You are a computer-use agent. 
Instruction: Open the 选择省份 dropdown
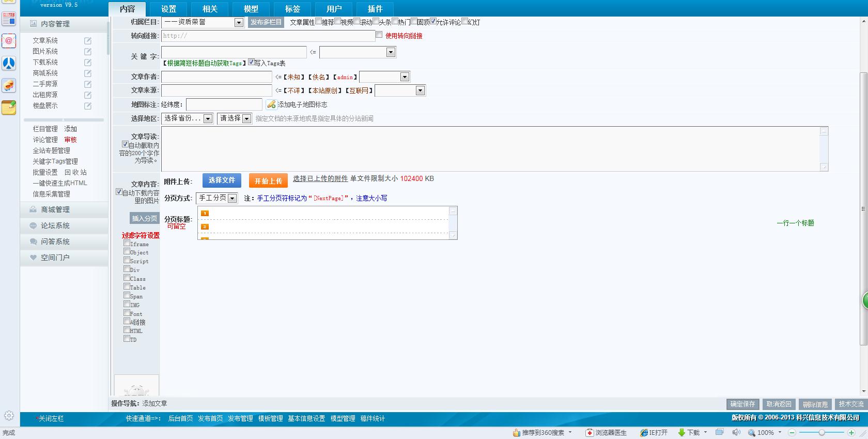187,118
